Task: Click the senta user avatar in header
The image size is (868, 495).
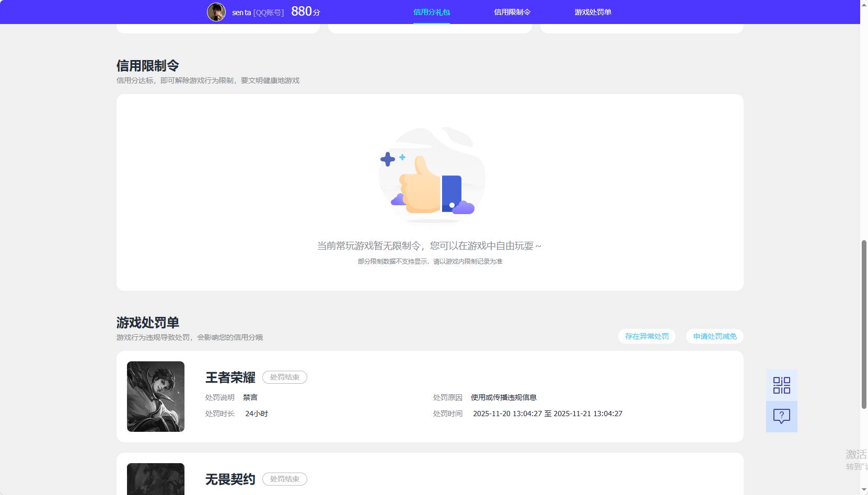Action: click(x=216, y=12)
